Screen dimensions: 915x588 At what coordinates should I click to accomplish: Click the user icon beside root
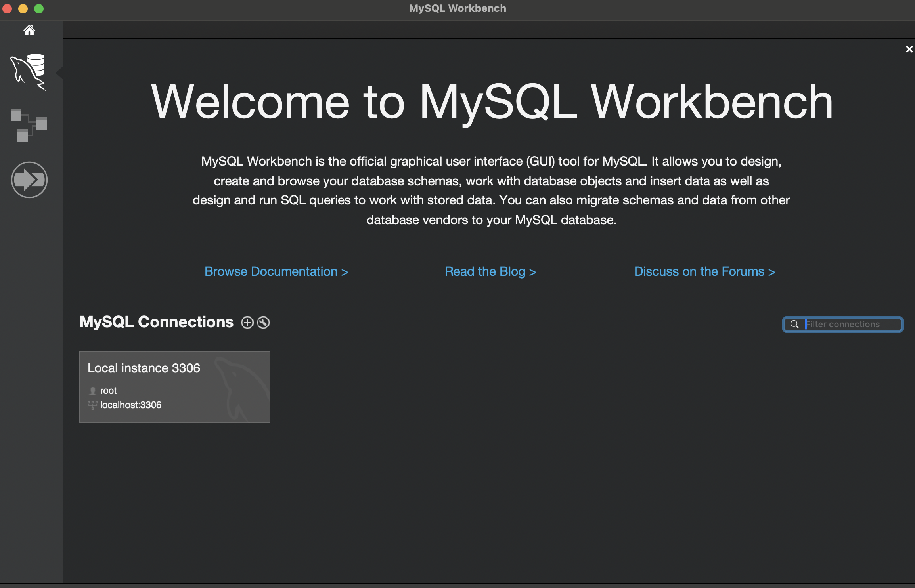click(x=92, y=391)
